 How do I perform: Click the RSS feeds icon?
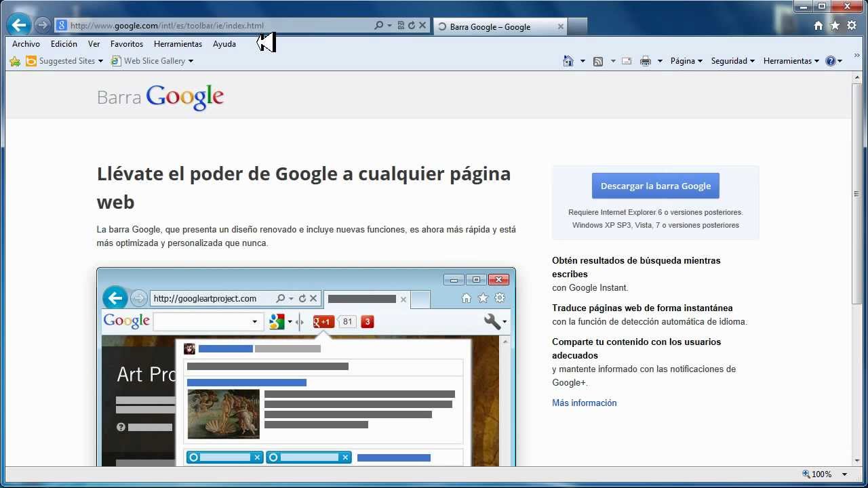pos(598,61)
